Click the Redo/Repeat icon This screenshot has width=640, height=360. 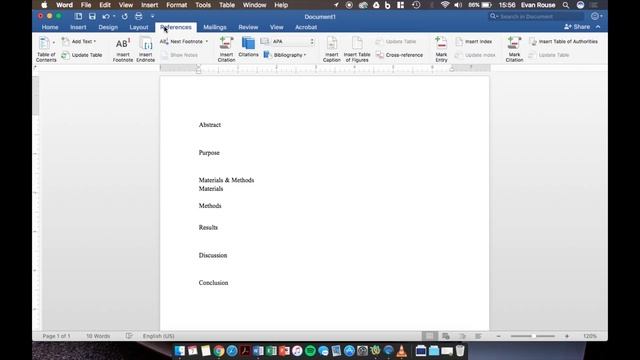[124, 16]
